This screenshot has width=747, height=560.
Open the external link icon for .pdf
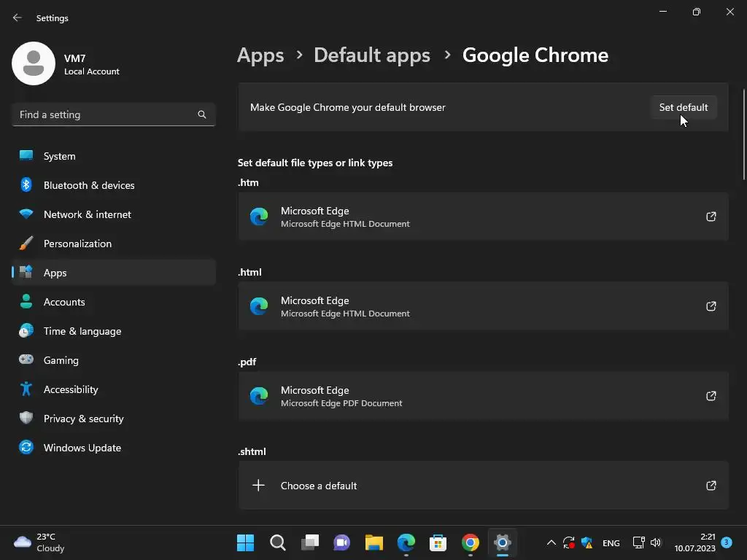click(711, 396)
